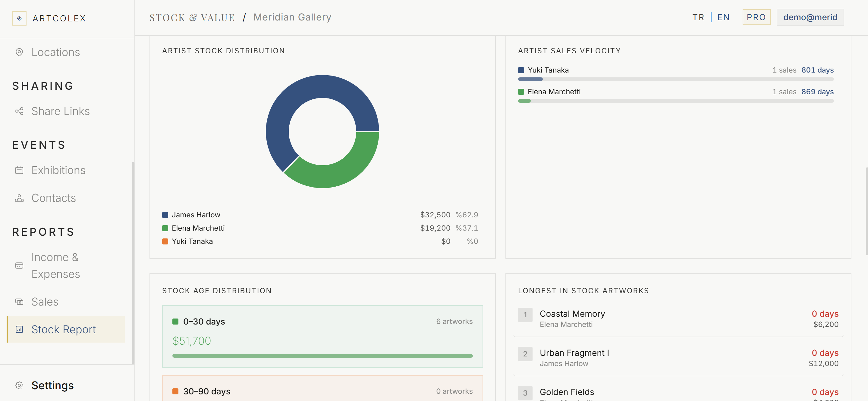Click the Stock & Value breadcrumb

pos(192,17)
